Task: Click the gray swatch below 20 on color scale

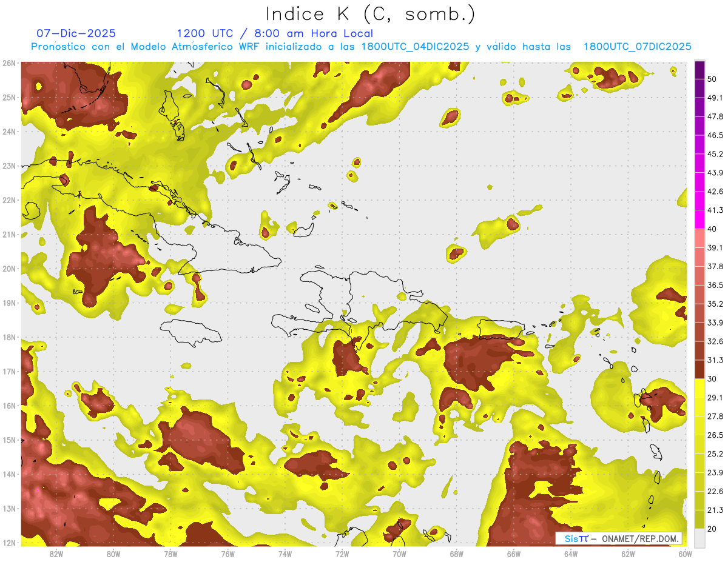Action: click(x=699, y=537)
